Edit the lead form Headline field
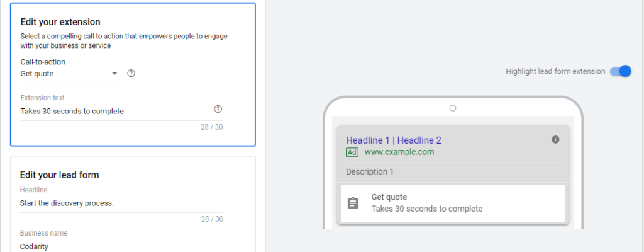644x252 pixels. pyautogui.click(x=121, y=203)
